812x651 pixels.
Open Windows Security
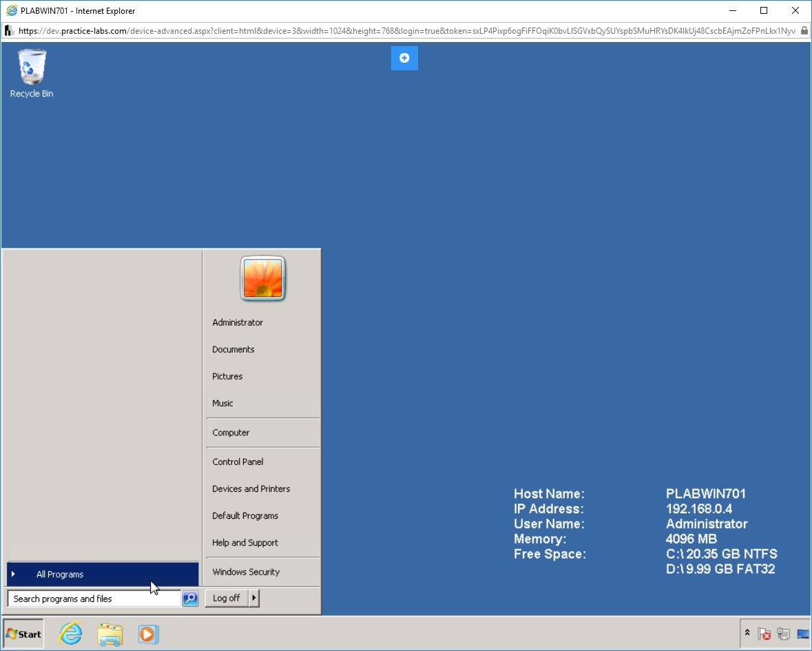point(245,572)
